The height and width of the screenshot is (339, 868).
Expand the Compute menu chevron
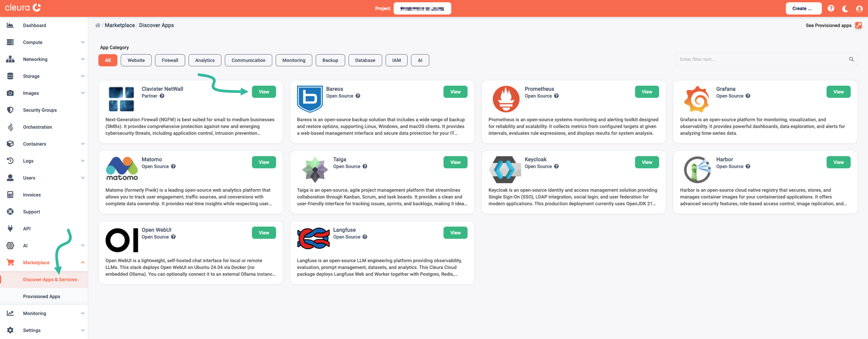click(83, 42)
